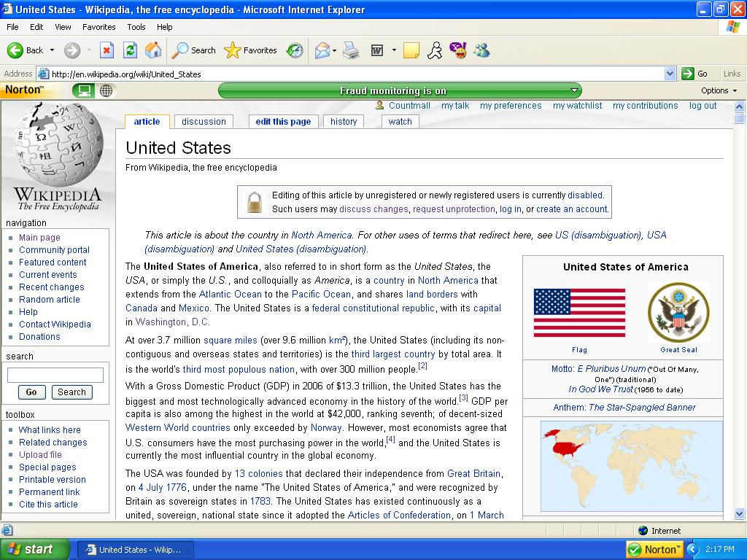Click the wiki search Go button

click(31, 392)
